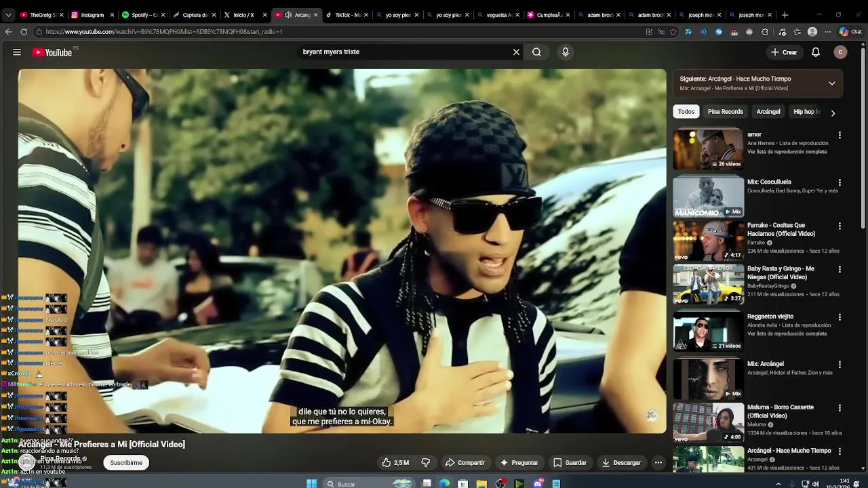The height and width of the screenshot is (488, 868).
Task: Open a new browser tab
Action: coord(785,15)
